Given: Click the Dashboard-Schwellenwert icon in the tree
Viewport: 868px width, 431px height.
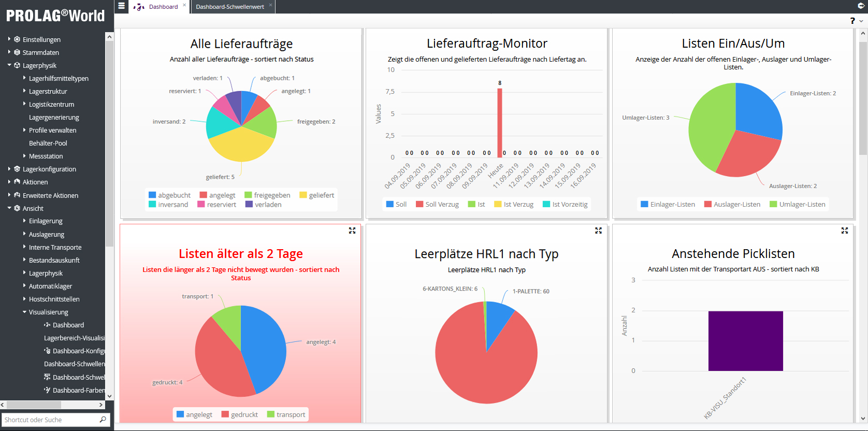Looking at the screenshot, I should point(47,377).
